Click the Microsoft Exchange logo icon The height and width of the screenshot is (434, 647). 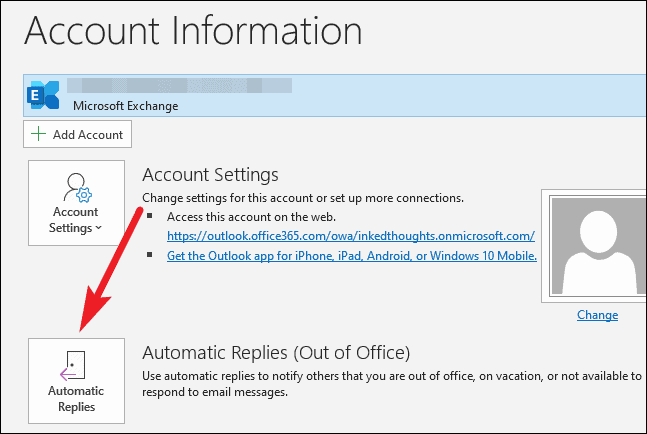pos(43,95)
